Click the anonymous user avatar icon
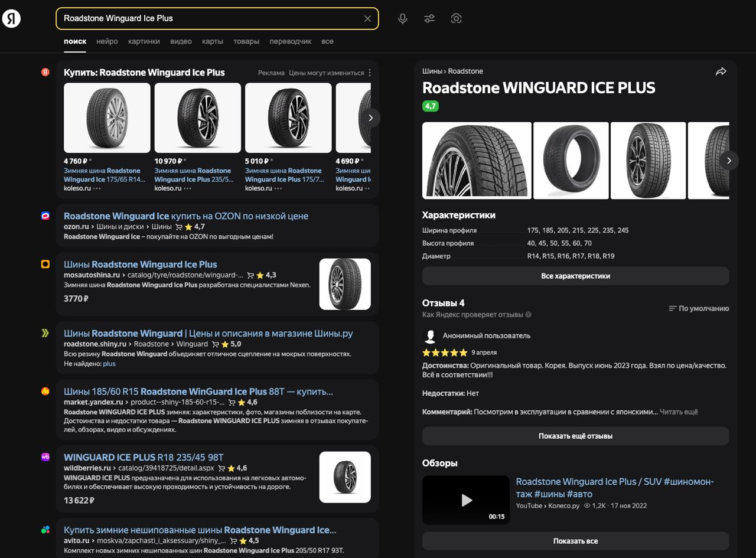Viewport: 756px width, 558px height. [x=430, y=336]
